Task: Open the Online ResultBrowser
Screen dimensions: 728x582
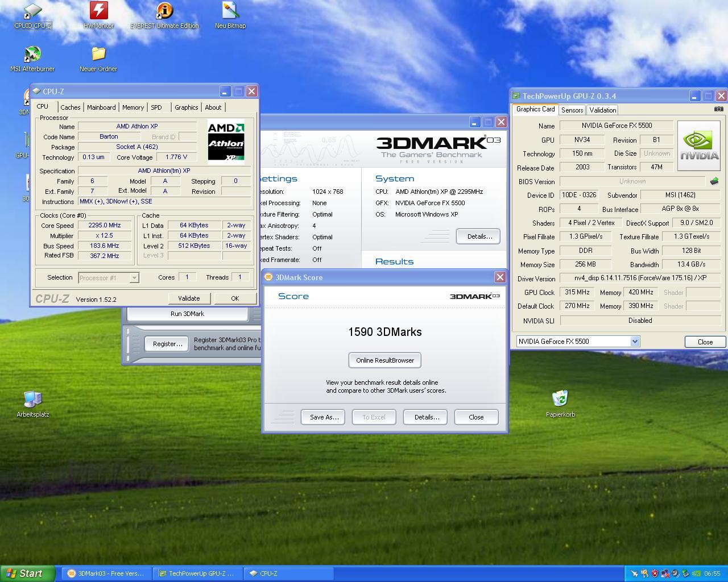Action: (385, 360)
